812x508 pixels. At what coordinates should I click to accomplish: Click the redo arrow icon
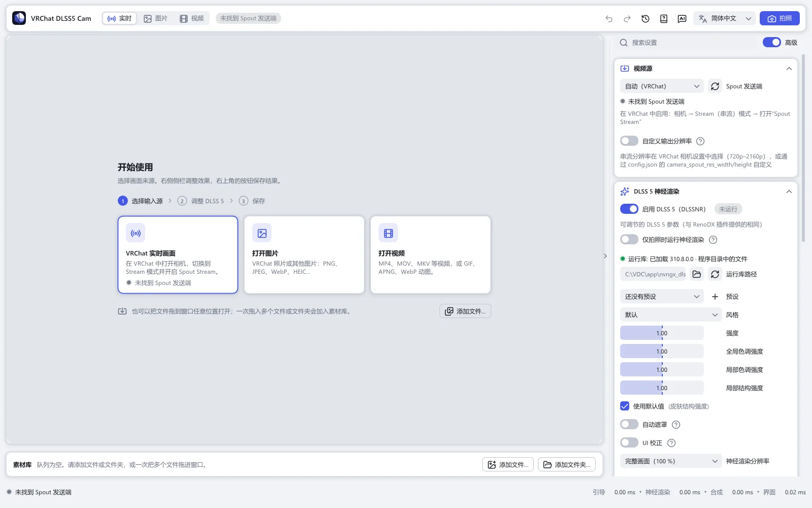click(627, 18)
